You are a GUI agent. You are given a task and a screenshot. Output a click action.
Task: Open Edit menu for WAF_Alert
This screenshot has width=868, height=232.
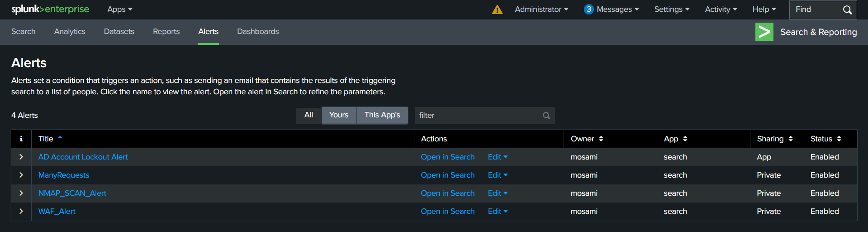pos(498,211)
